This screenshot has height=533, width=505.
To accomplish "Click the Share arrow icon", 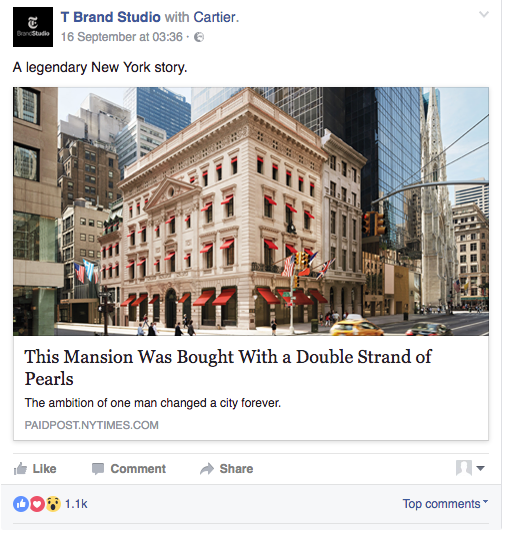I will pos(207,469).
